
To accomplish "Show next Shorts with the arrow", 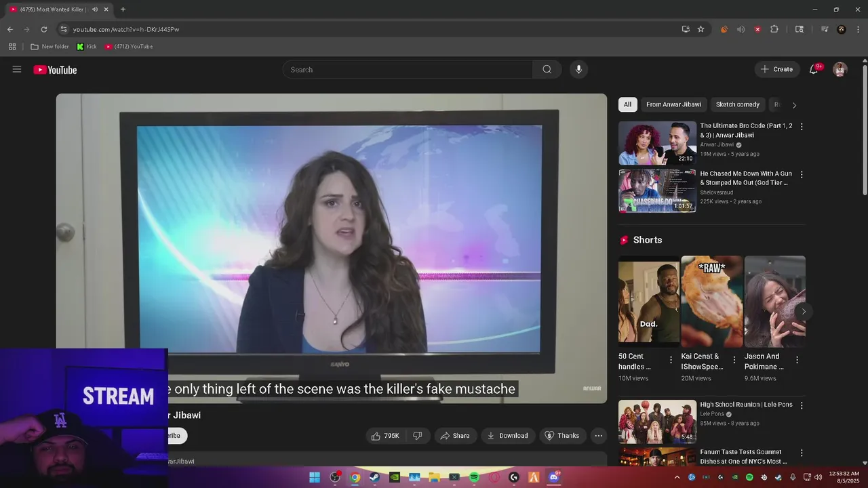I will coord(804,312).
